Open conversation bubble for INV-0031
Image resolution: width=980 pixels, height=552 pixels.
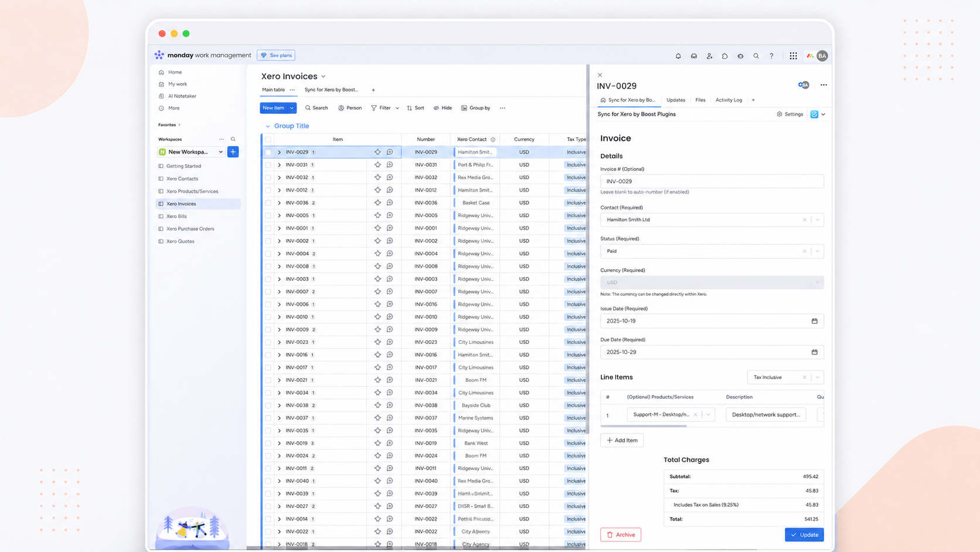[x=390, y=165]
